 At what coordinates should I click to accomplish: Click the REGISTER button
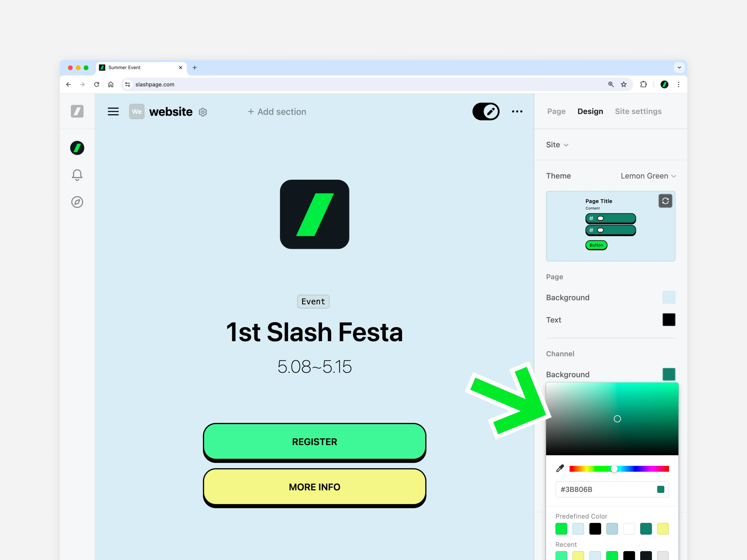pos(314,442)
